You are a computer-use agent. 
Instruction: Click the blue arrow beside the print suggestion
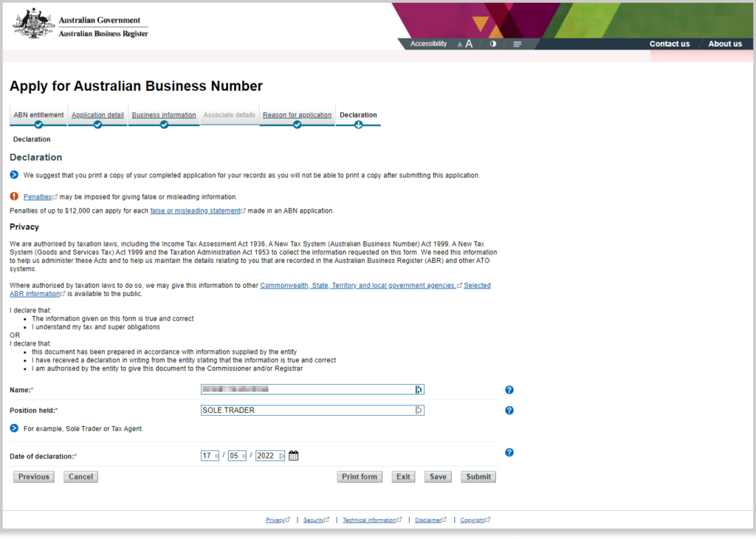[13, 175]
